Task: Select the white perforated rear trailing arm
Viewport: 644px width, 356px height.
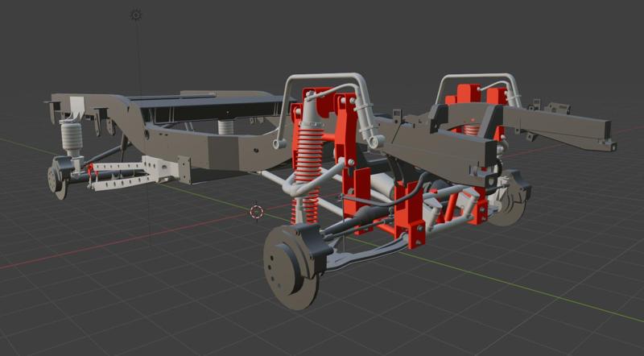Action: pos(132,172)
